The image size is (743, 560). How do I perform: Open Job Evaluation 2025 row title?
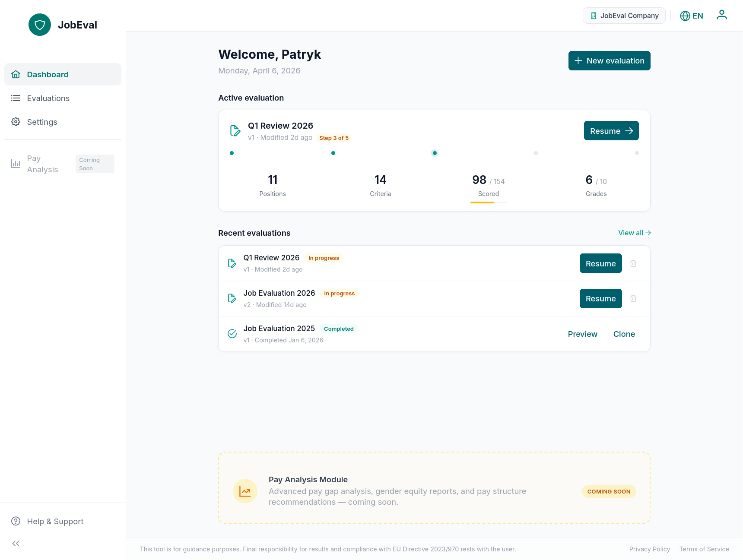(x=279, y=329)
